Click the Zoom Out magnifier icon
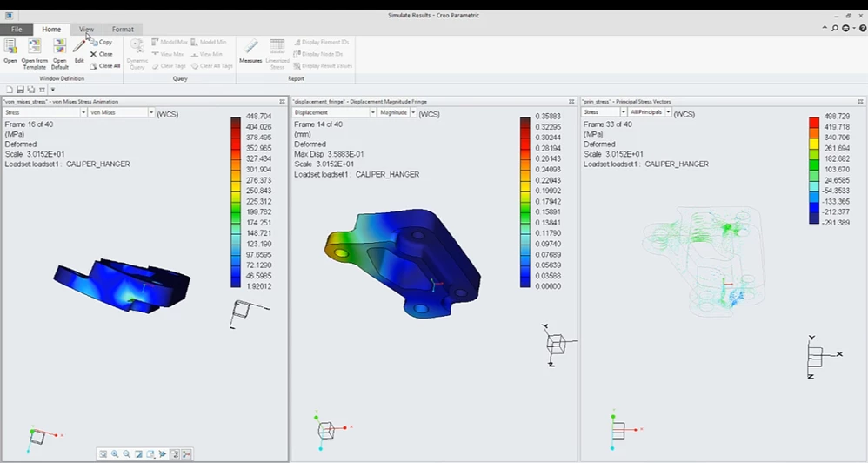The height and width of the screenshot is (463, 868). 127,454
